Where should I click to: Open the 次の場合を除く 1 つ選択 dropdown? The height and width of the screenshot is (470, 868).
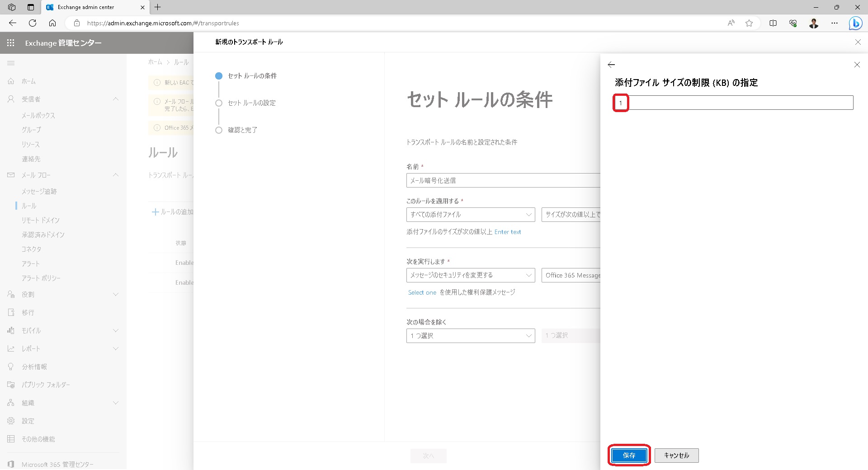coord(470,336)
